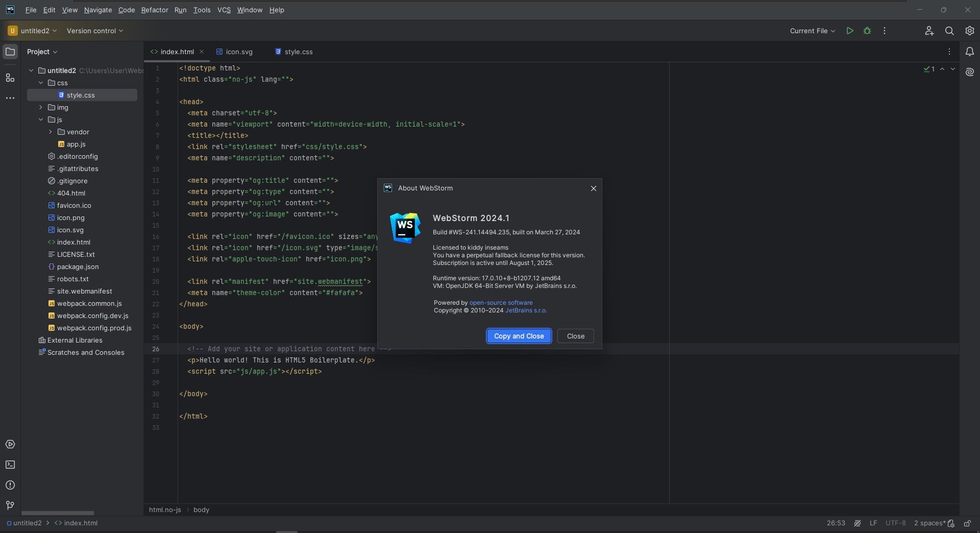
Task: Open Current File run configuration dropdown
Action: (x=813, y=31)
